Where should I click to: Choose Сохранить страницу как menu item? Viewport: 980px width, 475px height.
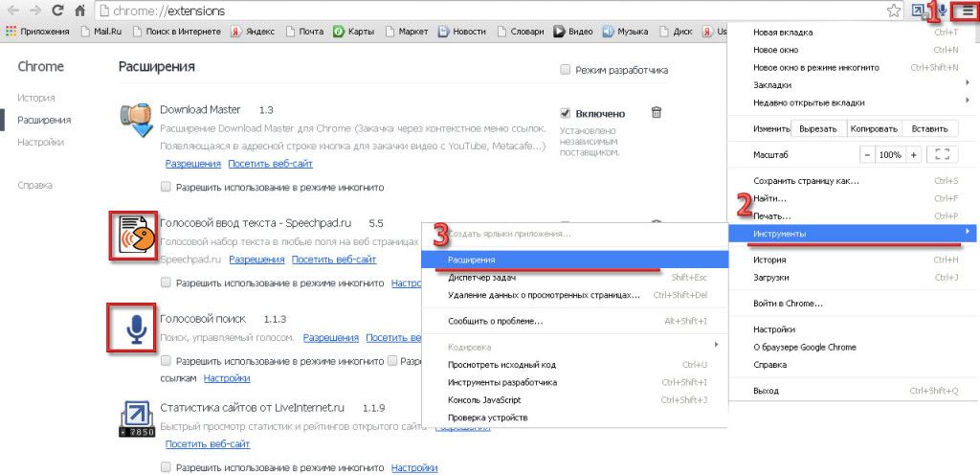click(x=853, y=181)
